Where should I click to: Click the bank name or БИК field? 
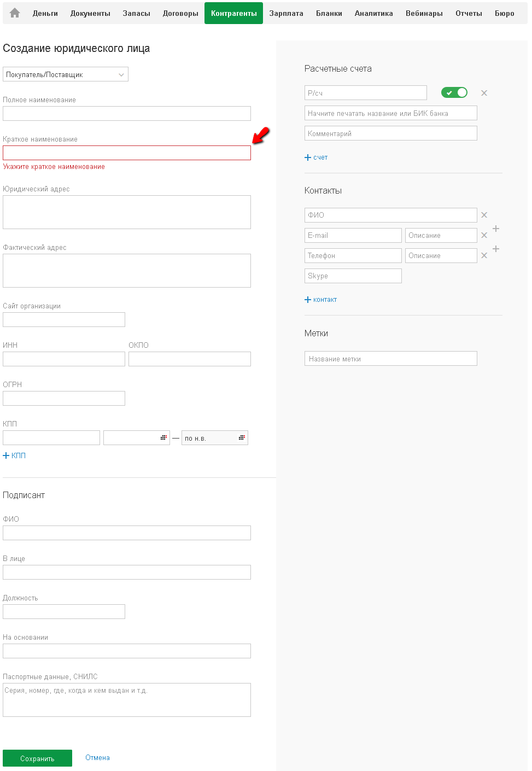click(390, 113)
